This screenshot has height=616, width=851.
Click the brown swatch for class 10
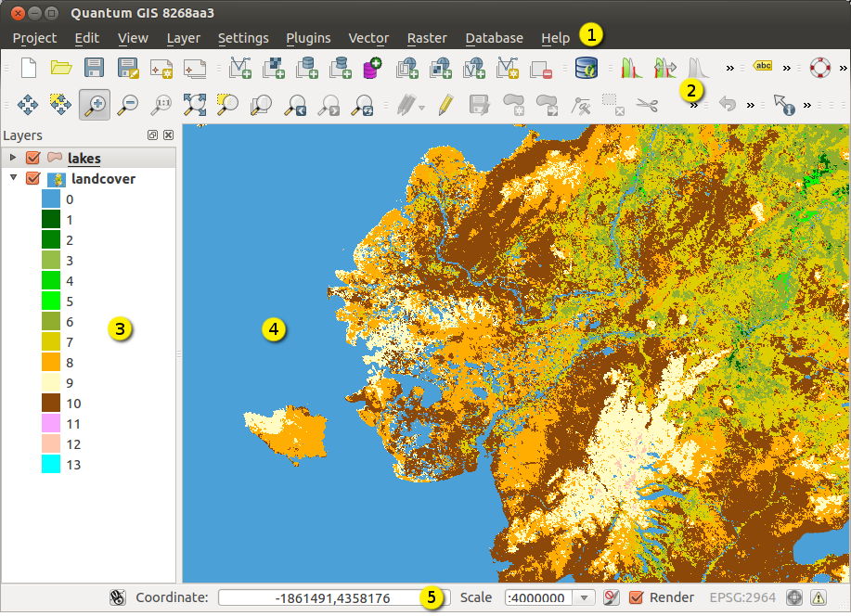51,403
